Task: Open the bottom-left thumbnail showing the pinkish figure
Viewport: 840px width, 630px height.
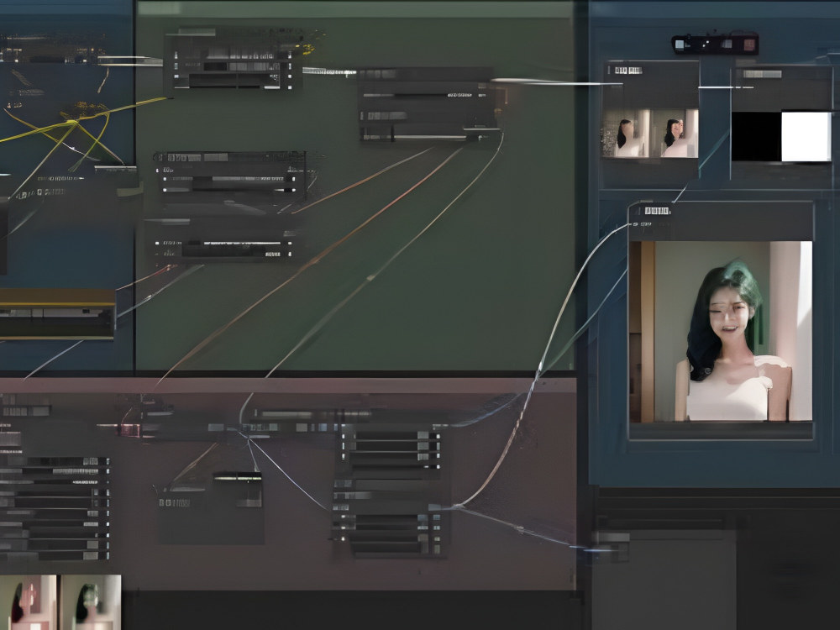Action: pyautogui.click(x=28, y=602)
